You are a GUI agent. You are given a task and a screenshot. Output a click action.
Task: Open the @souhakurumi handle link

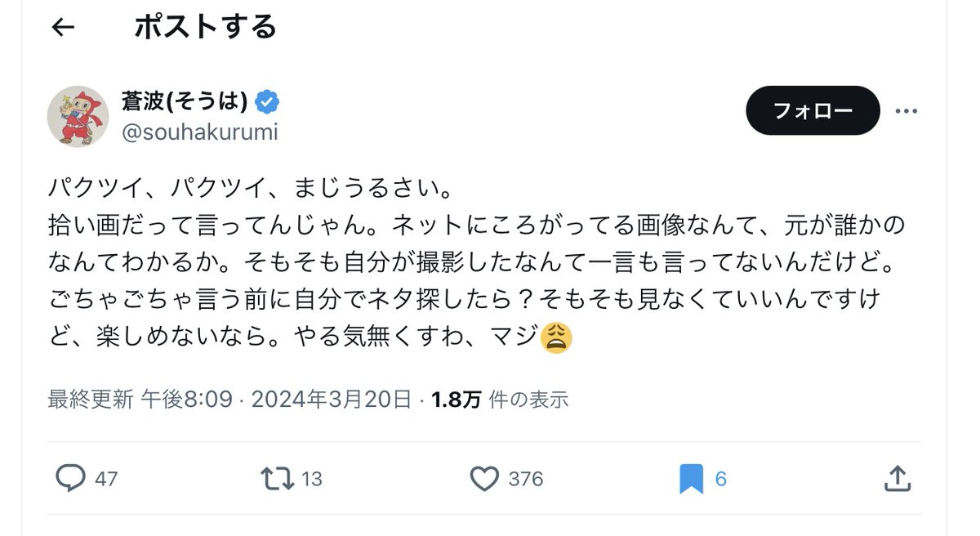(199, 132)
